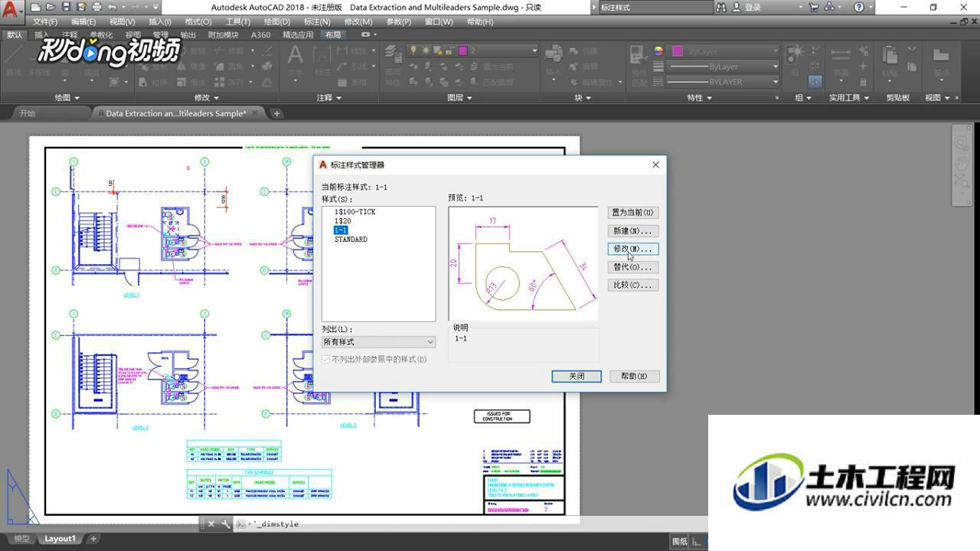The image size is (980, 551).
Task: Open the 编辑(E) menu
Action: pyautogui.click(x=83, y=21)
